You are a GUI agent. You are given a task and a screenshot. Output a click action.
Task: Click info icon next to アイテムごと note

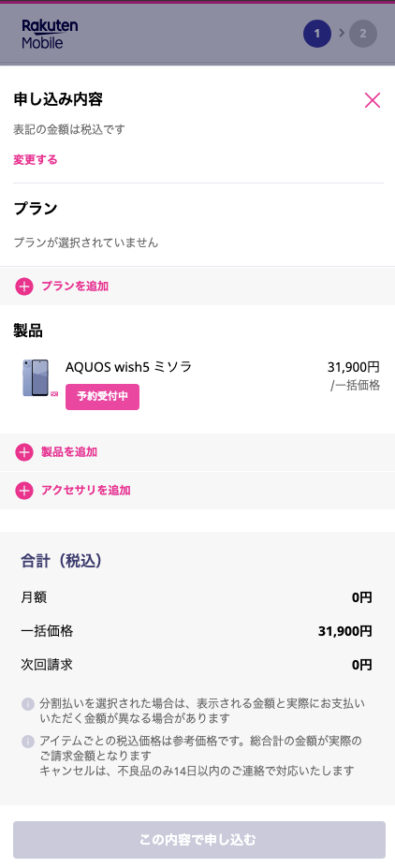tap(28, 741)
